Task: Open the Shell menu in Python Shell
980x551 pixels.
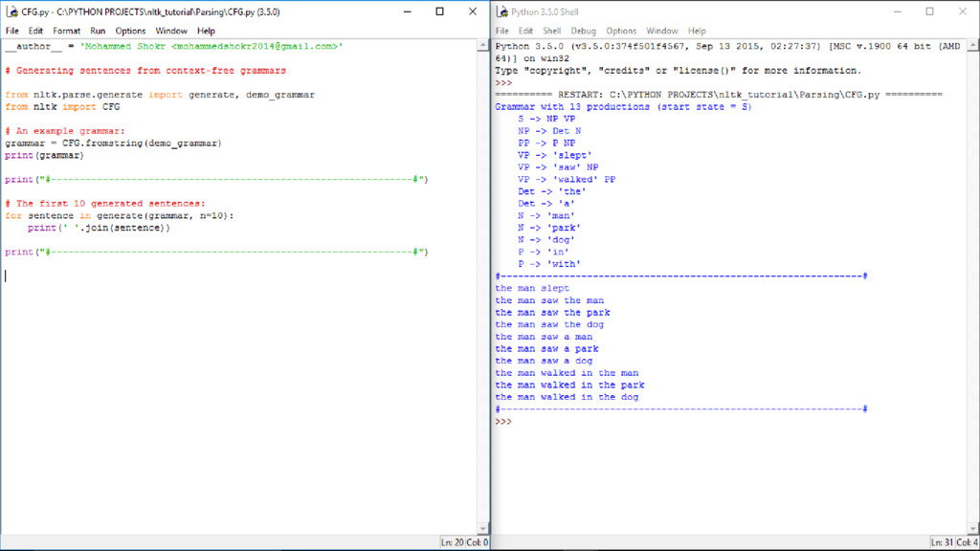Action: [552, 31]
